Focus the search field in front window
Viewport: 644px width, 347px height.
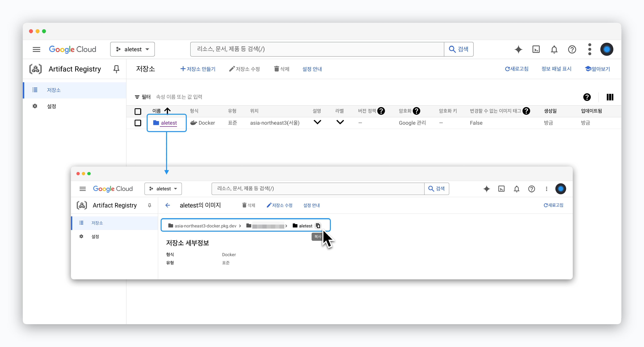(318, 189)
